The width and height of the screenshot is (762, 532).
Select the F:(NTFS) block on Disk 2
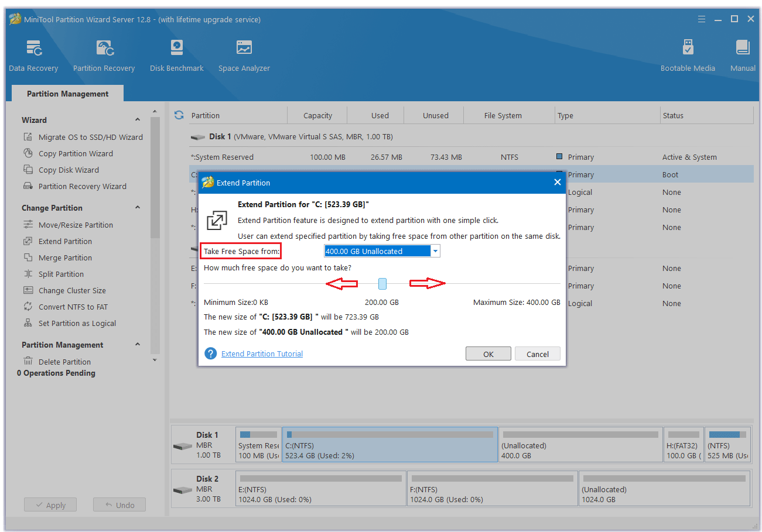(x=493, y=489)
